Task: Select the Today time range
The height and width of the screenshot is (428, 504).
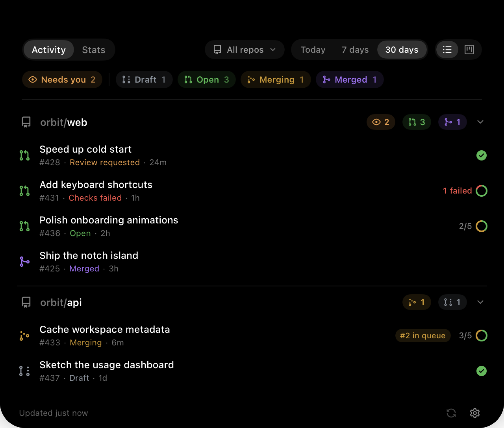Action: pos(313,50)
